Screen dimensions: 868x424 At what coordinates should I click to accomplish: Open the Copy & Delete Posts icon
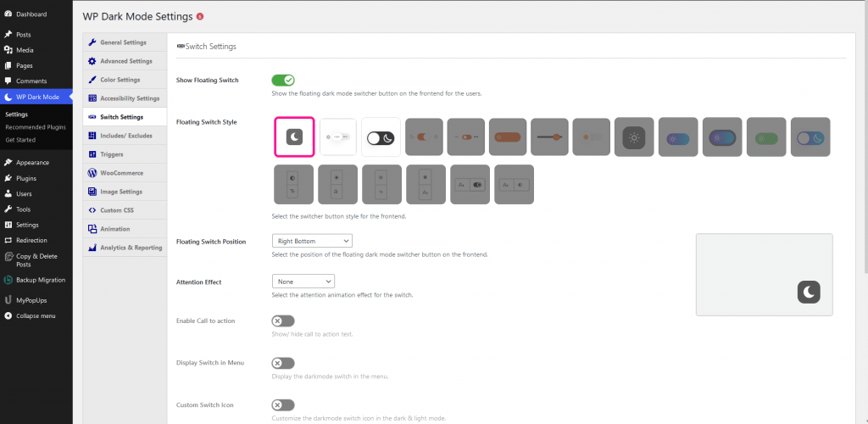[x=8, y=256]
